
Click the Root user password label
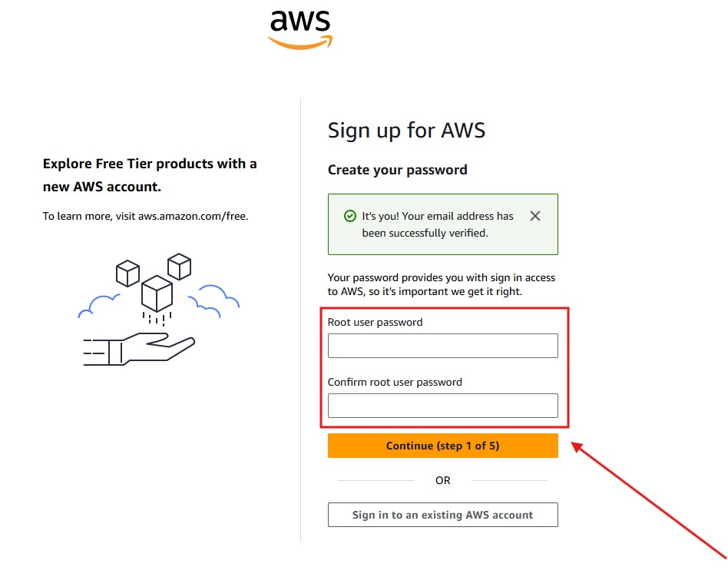pos(375,322)
